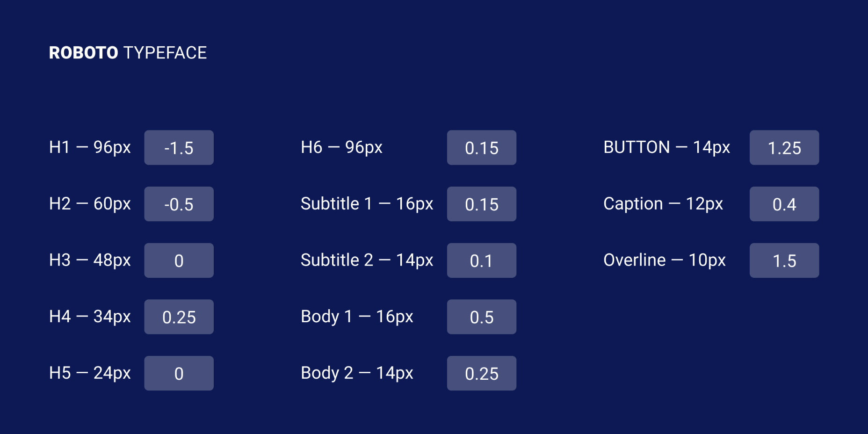
Task: Click the Subtitle 2 value box showing 0.1
Action: [x=481, y=260]
